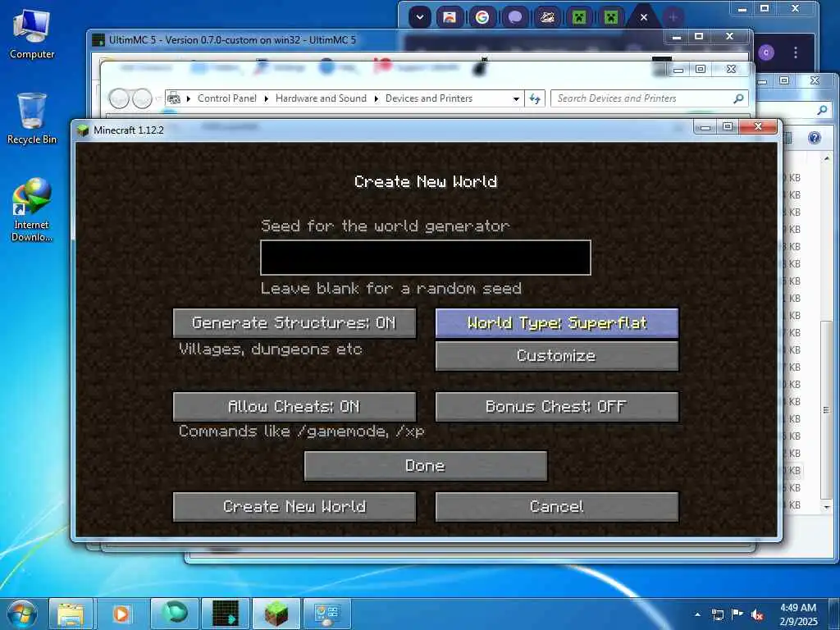Viewport: 840px width, 630px height.
Task: Open Internet Download Manager desktop shortcut
Action: (x=32, y=210)
